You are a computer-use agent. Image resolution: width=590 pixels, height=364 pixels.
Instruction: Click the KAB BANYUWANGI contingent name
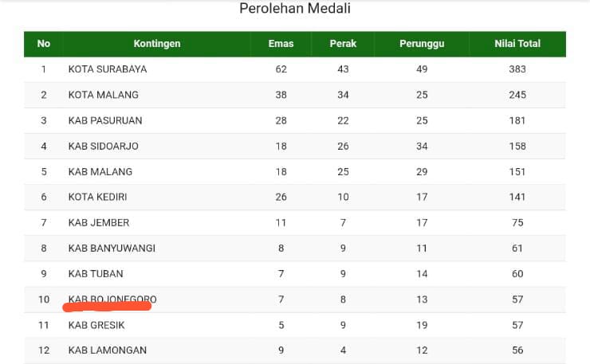coord(112,248)
